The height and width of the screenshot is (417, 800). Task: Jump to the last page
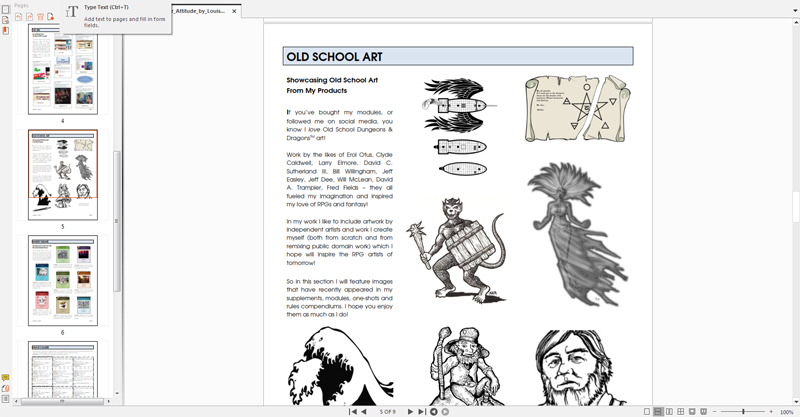422,411
